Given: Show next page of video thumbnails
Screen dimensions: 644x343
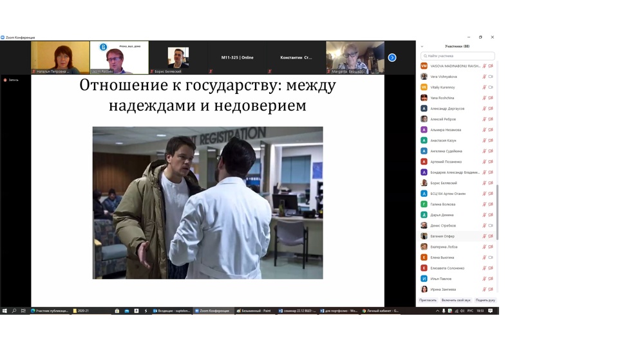Looking at the screenshot, I should tap(392, 58).
